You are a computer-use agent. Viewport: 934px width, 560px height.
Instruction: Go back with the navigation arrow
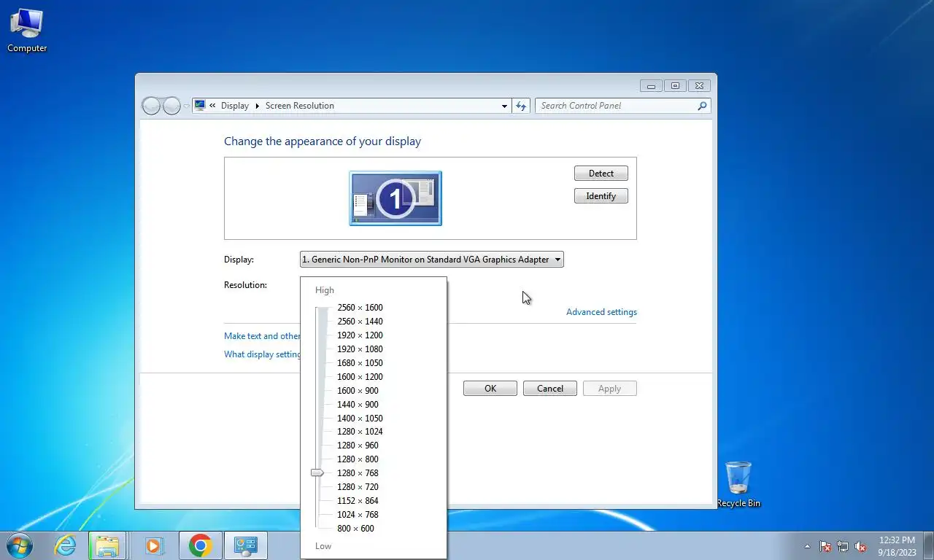[x=151, y=106]
